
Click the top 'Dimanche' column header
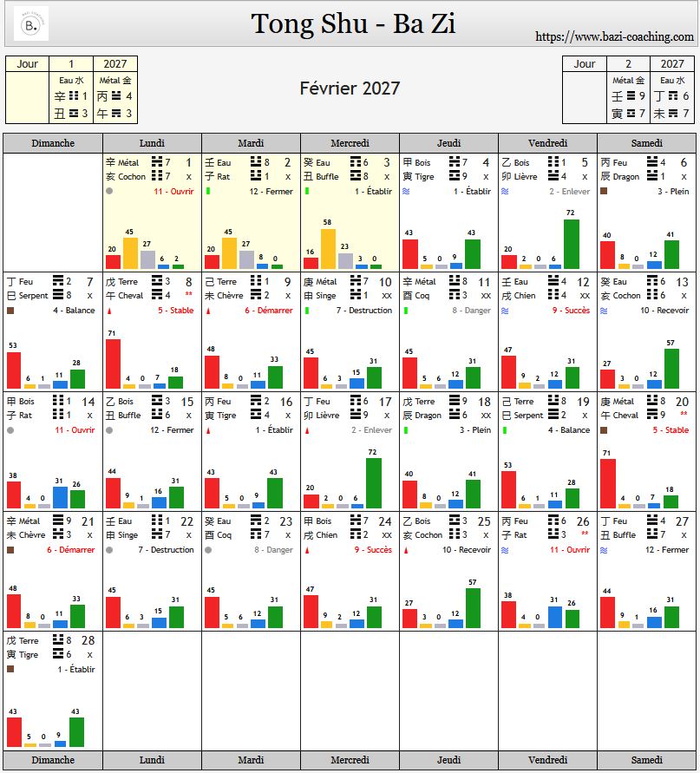53,143
